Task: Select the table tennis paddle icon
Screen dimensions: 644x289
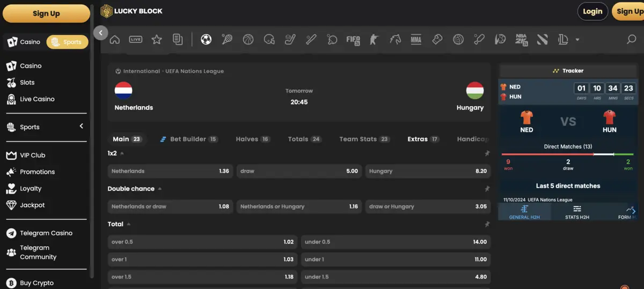Action: point(332,39)
